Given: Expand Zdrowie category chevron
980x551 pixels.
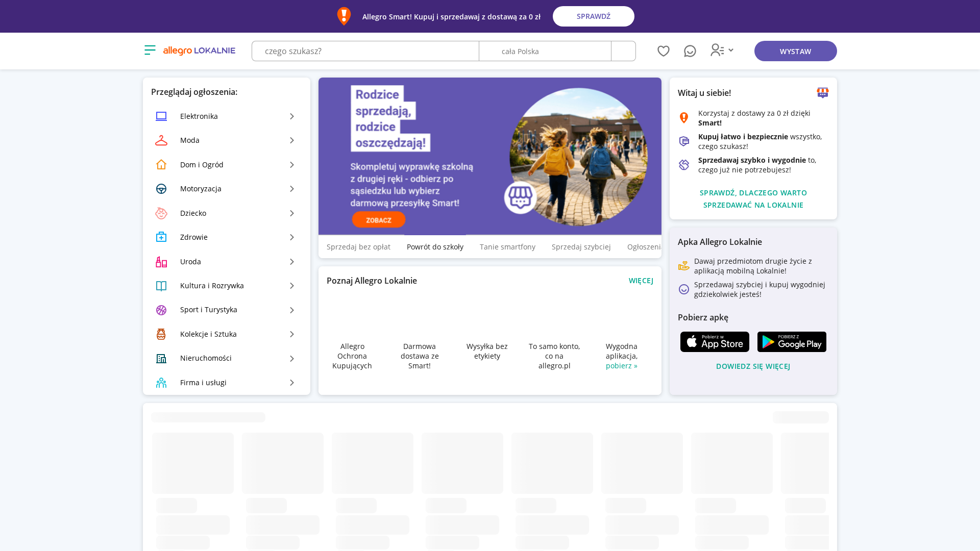Looking at the screenshot, I should click(292, 237).
